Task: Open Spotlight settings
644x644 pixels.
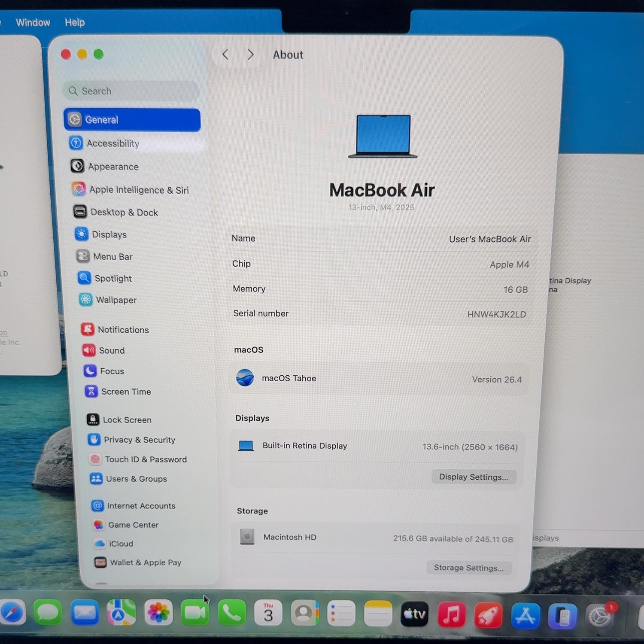Action: click(104, 278)
